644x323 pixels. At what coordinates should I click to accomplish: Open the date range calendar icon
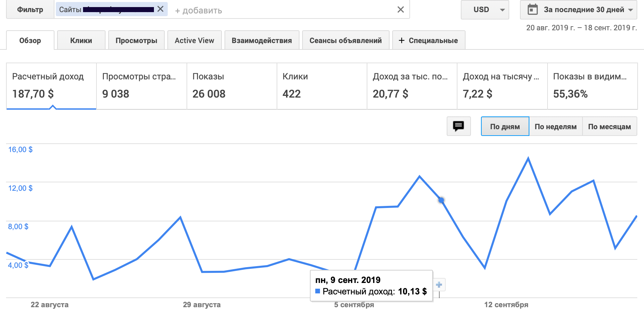[x=533, y=9]
